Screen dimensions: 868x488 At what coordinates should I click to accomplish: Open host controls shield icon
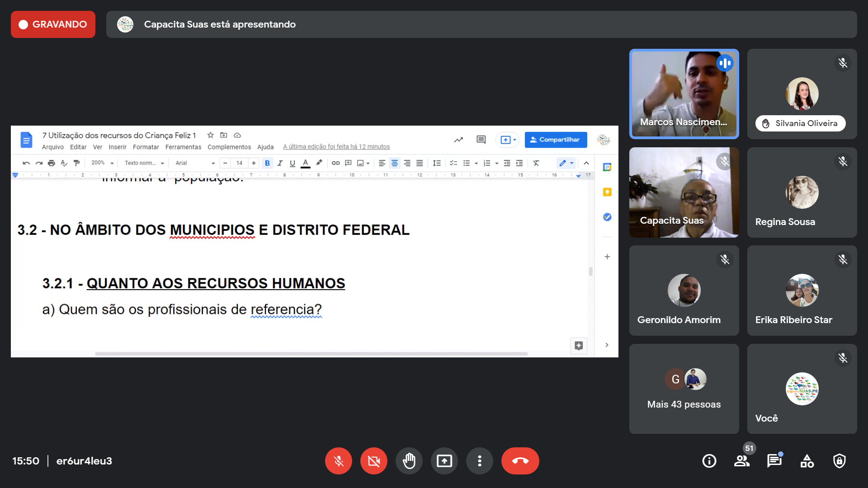click(840, 461)
